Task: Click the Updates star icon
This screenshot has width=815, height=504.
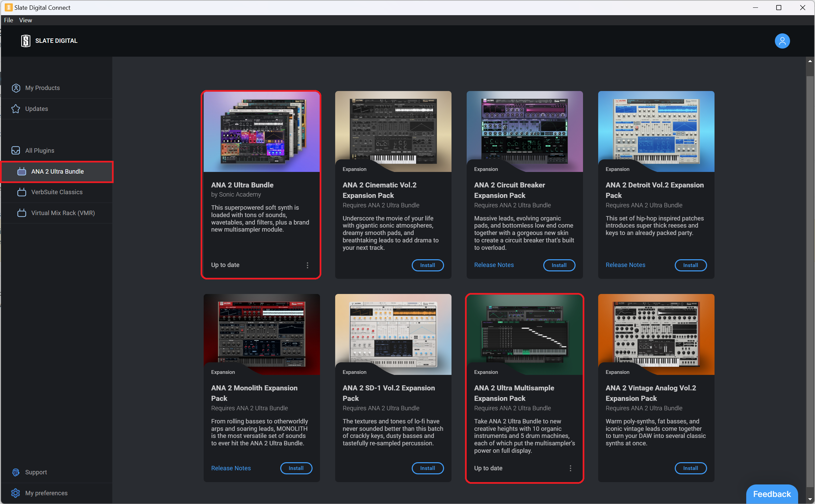Action: coord(16,109)
